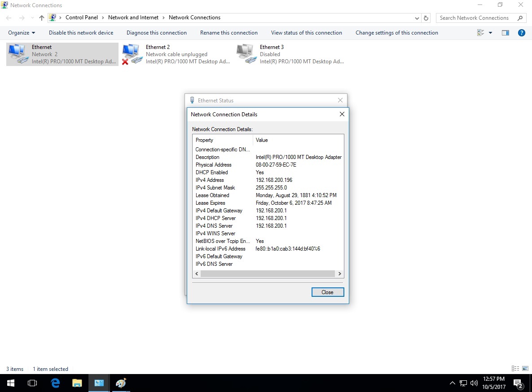Open Task View from taskbar
The width and height of the screenshot is (532, 392).
coord(32,383)
